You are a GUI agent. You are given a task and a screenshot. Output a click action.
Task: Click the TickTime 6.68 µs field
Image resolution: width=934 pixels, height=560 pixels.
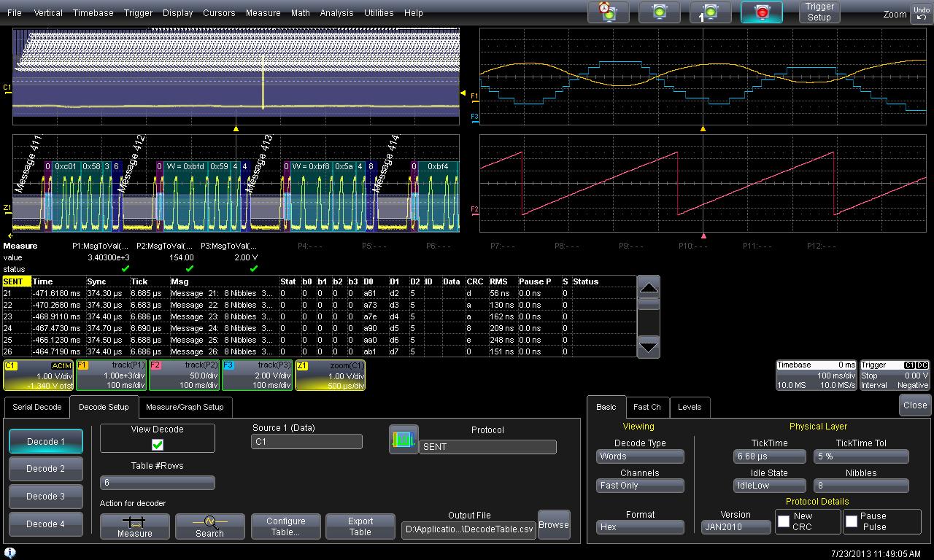[769, 456]
